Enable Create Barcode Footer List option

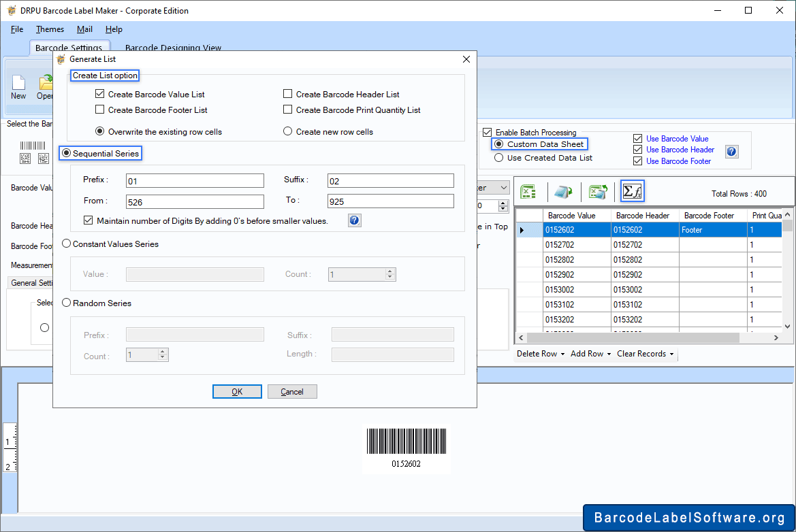pos(100,110)
